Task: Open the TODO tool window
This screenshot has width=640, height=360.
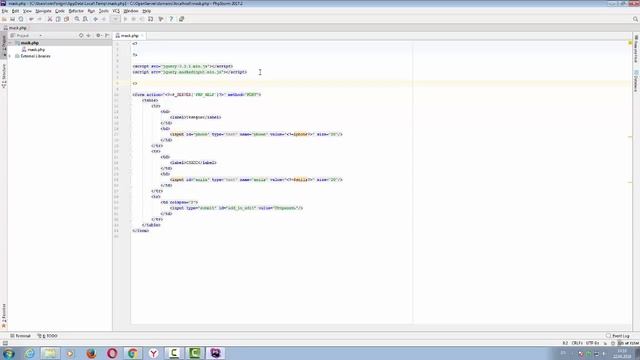Action: click(48, 336)
